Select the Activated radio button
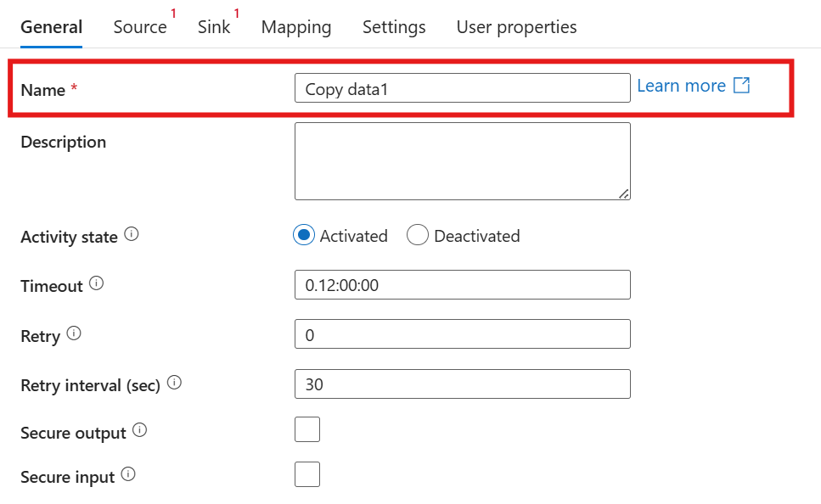Screen dimensions: 821x504 [x=304, y=236]
